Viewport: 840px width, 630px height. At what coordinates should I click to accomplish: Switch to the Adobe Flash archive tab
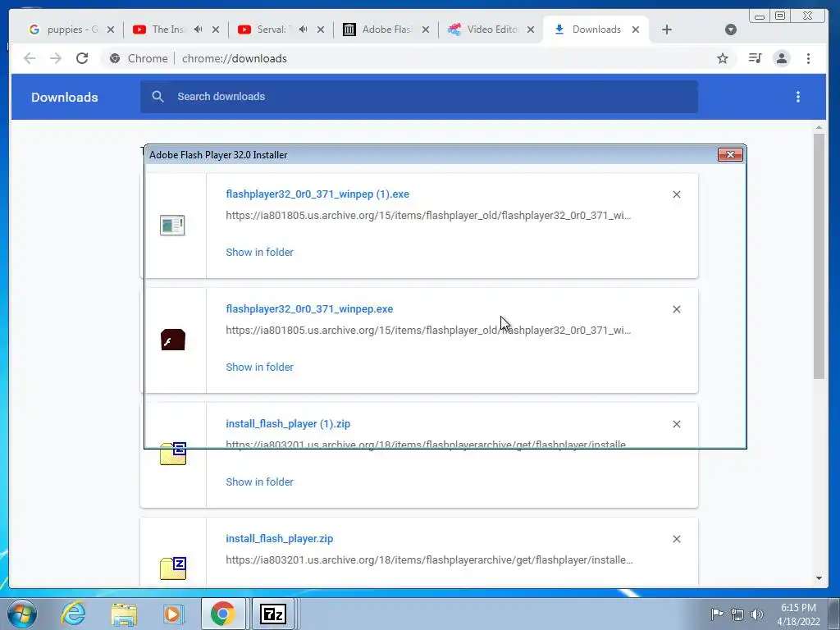click(379, 30)
